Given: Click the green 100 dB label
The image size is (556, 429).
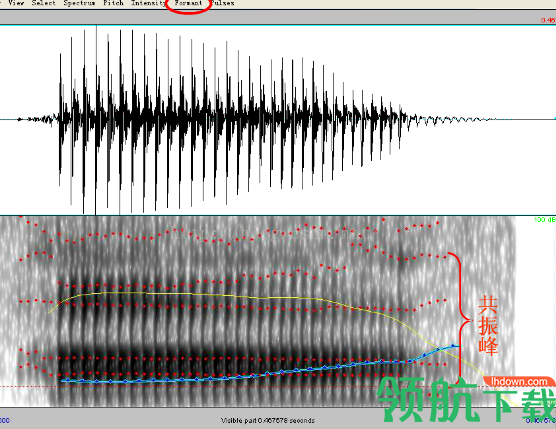Looking at the screenshot, I should pos(545,220).
